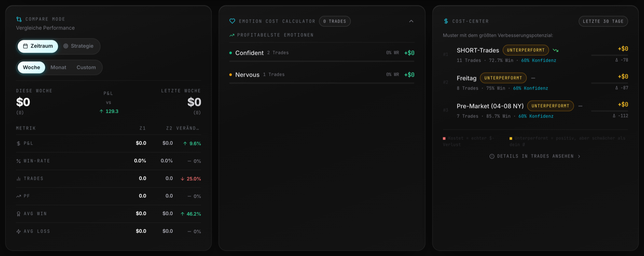Screen dimensions: 644x256
Task: Select the Woche period tab
Action: [31, 67]
